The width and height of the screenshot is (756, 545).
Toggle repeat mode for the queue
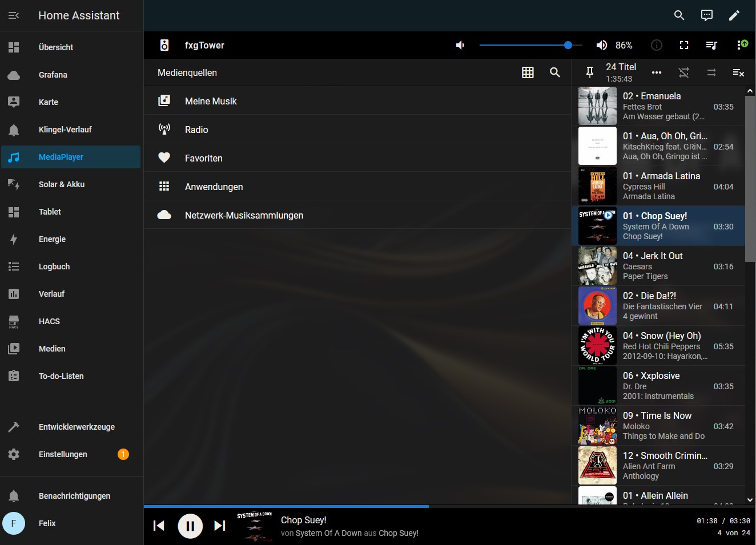[x=711, y=72]
